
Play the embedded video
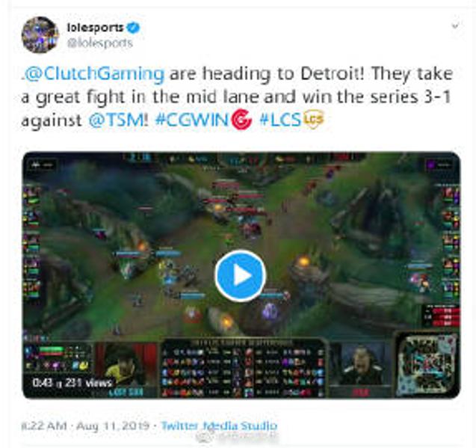click(x=241, y=276)
